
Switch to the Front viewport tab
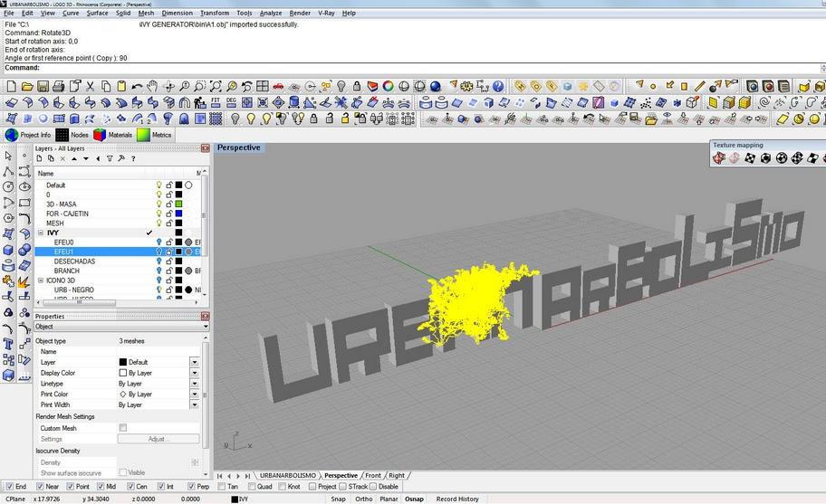coord(373,476)
